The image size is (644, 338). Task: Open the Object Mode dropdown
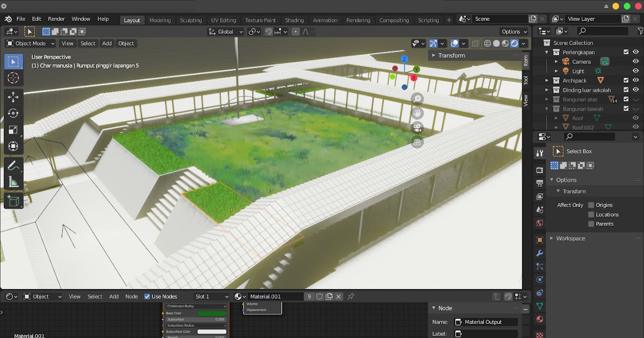[30, 43]
